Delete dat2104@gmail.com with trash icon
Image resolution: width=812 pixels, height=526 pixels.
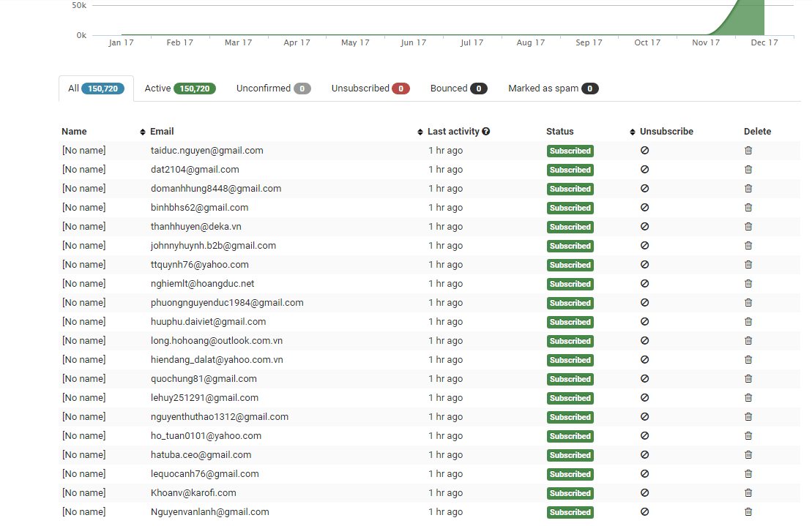pyautogui.click(x=748, y=170)
